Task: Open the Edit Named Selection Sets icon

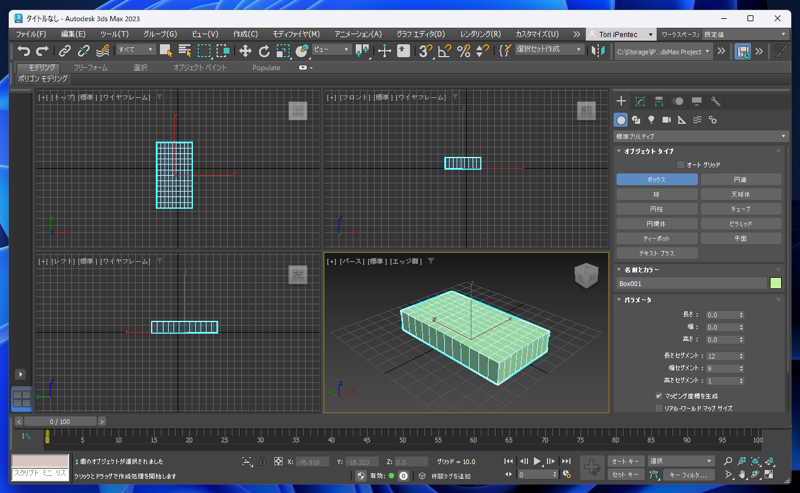Action: [505, 51]
